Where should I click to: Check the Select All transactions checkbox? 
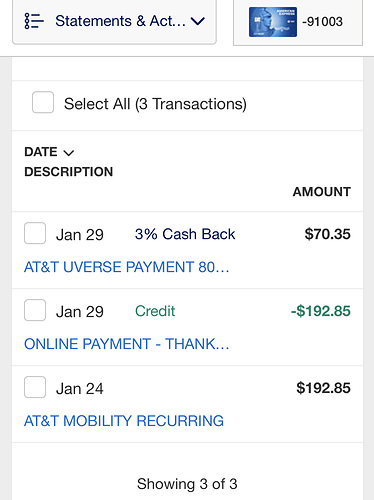point(43,102)
